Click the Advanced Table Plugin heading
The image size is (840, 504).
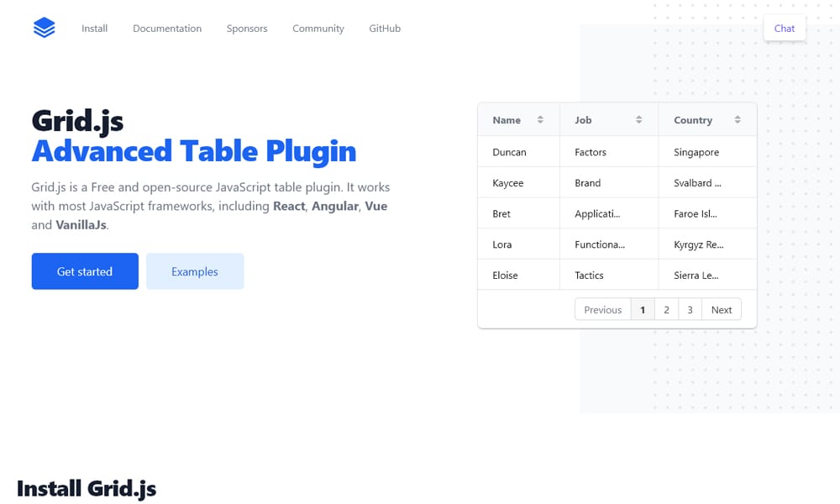pos(194,151)
